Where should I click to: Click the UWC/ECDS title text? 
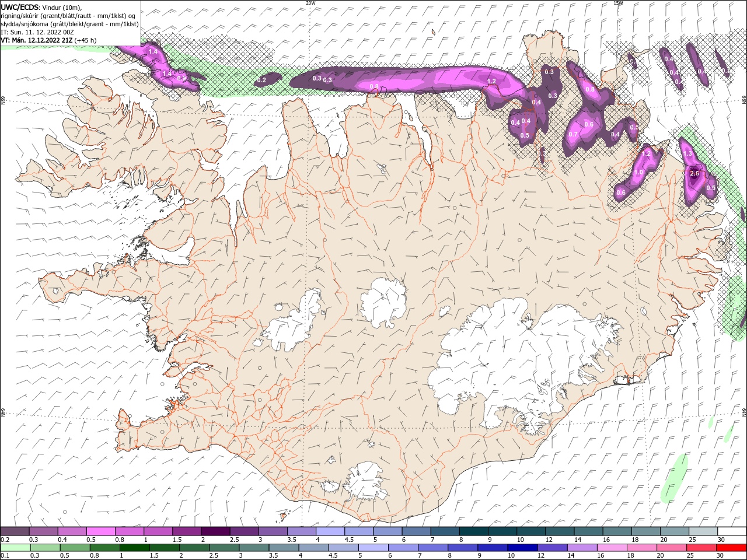click(20, 7)
